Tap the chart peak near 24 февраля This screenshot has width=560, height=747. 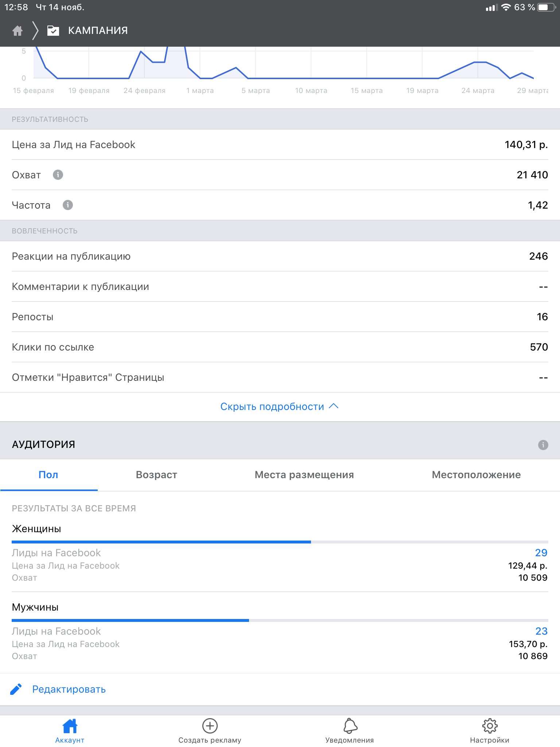tap(141, 51)
